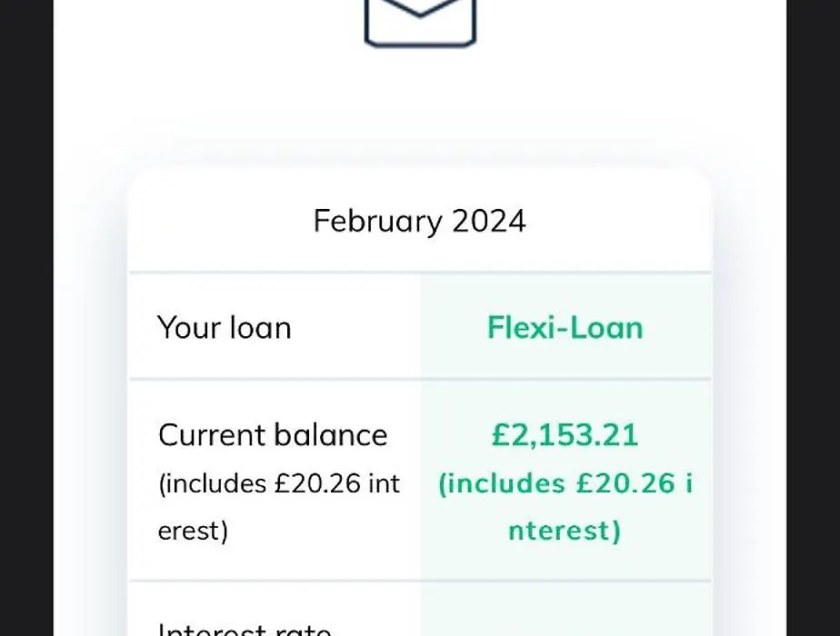Click the empty value cell beside Interest rate
This screenshot has height=636, width=840.
pos(565,610)
